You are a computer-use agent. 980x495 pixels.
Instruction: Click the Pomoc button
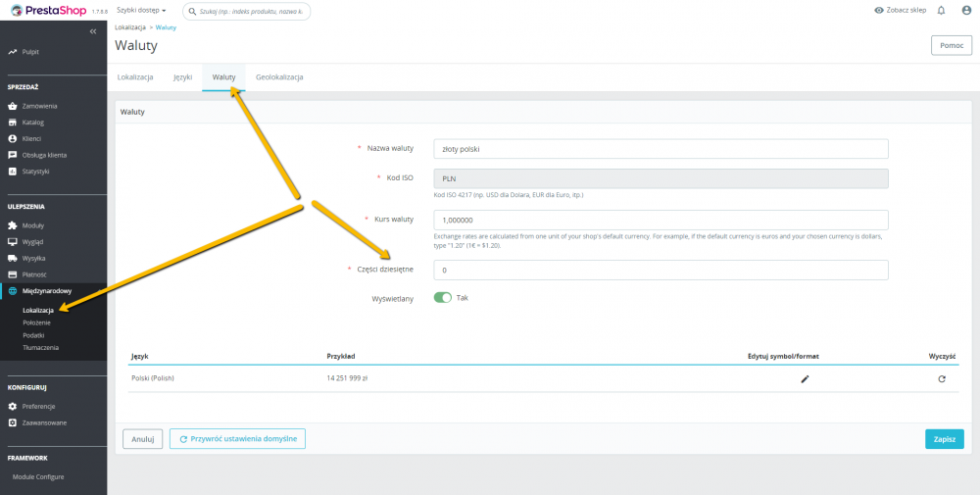click(952, 46)
